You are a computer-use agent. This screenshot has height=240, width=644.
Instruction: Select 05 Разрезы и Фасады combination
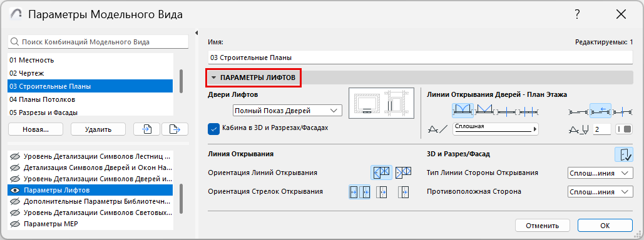[x=90, y=112]
